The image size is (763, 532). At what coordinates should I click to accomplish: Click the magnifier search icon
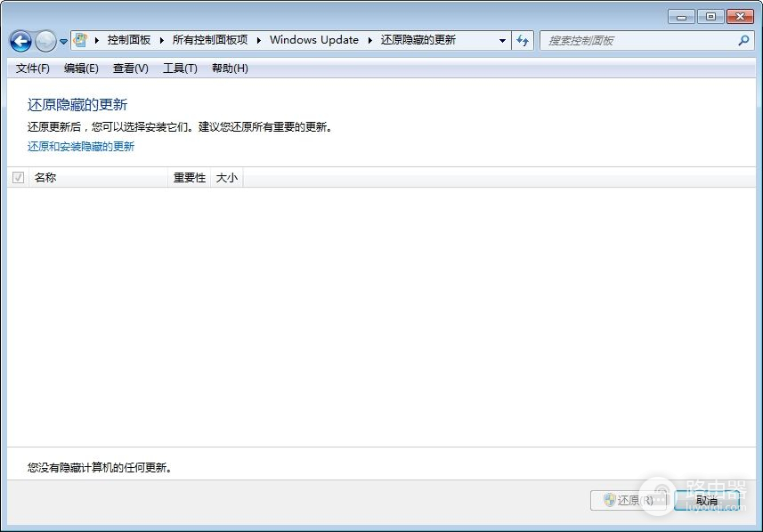(x=743, y=40)
